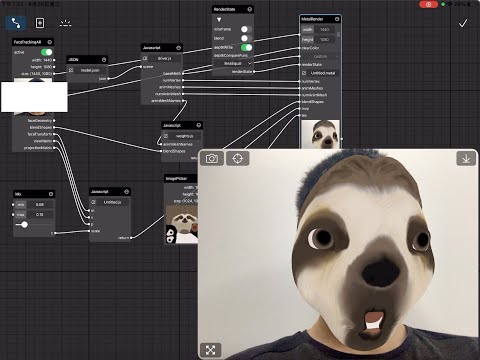Open settings icon of Untitled.js Javascript node
480x360 pixels.
coord(126,192)
